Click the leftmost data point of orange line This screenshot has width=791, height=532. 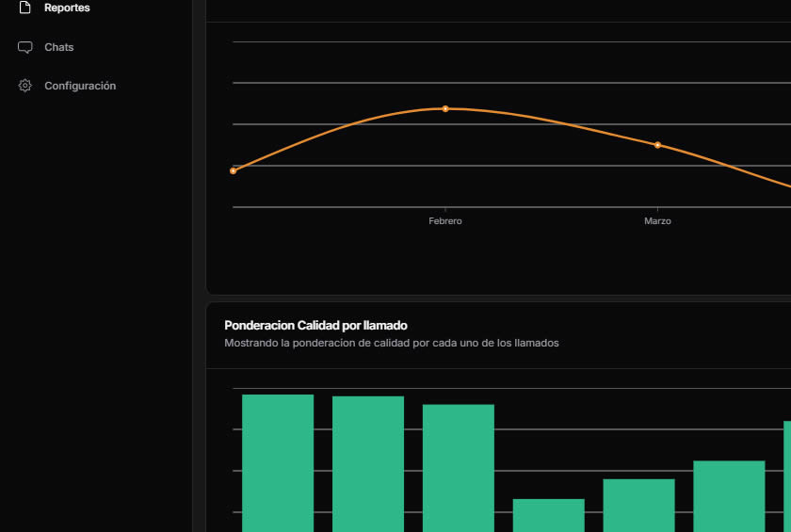[234, 170]
